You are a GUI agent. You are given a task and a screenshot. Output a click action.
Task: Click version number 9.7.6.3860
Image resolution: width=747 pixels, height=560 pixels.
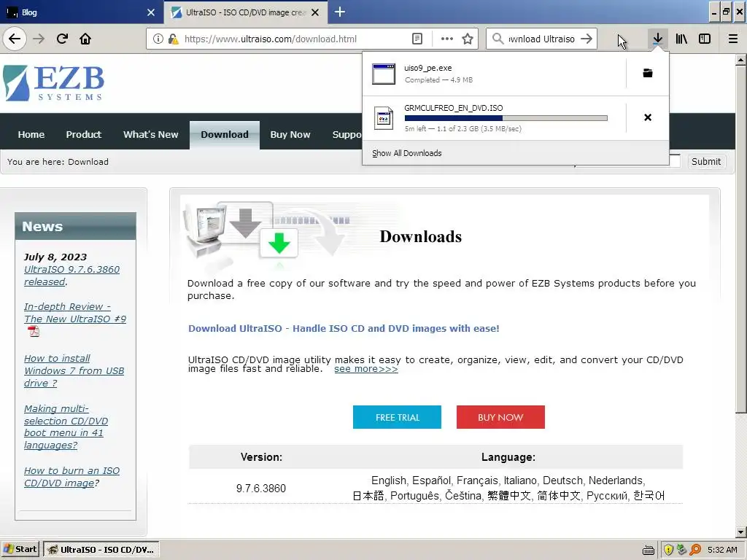(x=261, y=488)
